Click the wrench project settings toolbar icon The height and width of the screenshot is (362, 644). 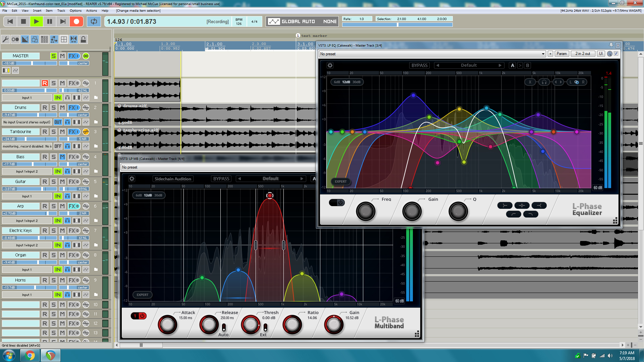point(5,40)
